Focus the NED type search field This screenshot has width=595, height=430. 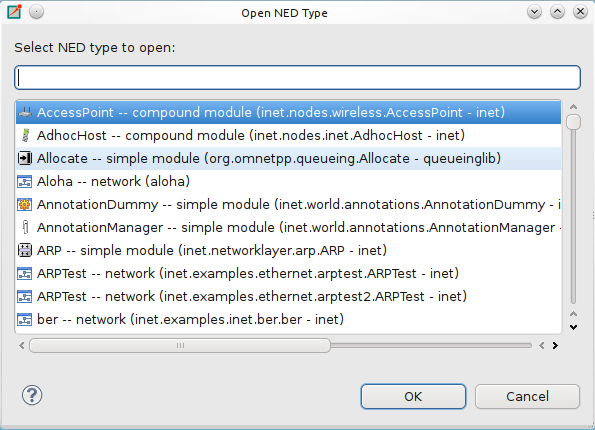(298, 77)
